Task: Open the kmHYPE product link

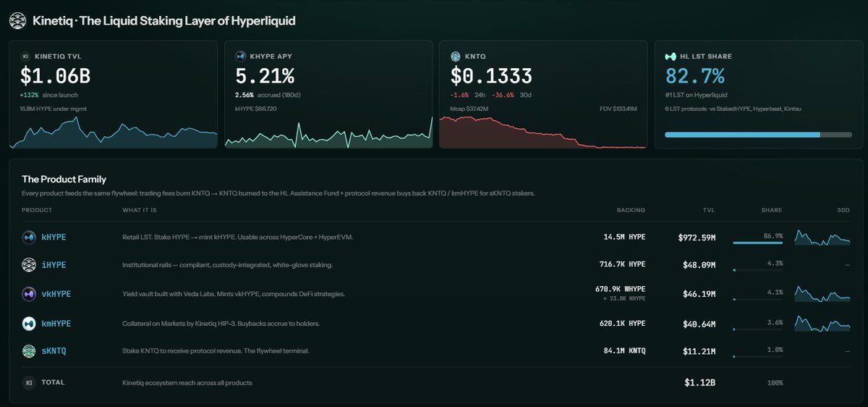Action: point(56,323)
